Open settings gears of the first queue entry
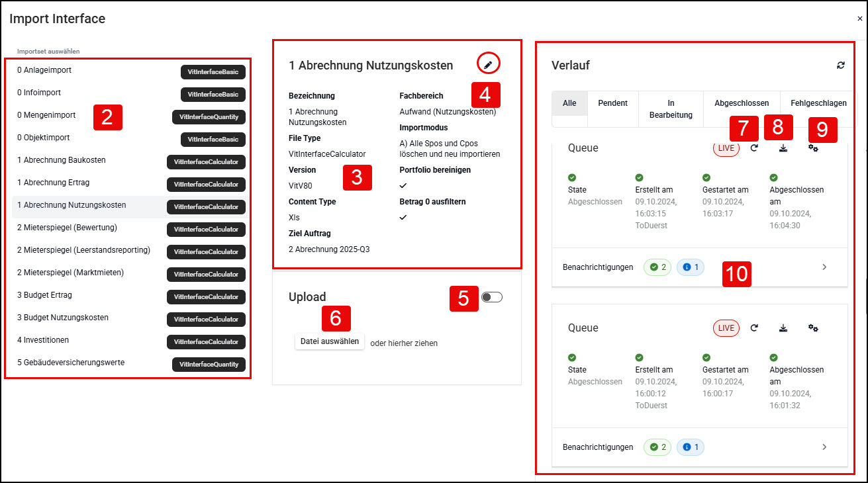868x483 pixels. [x=813, y=148]
